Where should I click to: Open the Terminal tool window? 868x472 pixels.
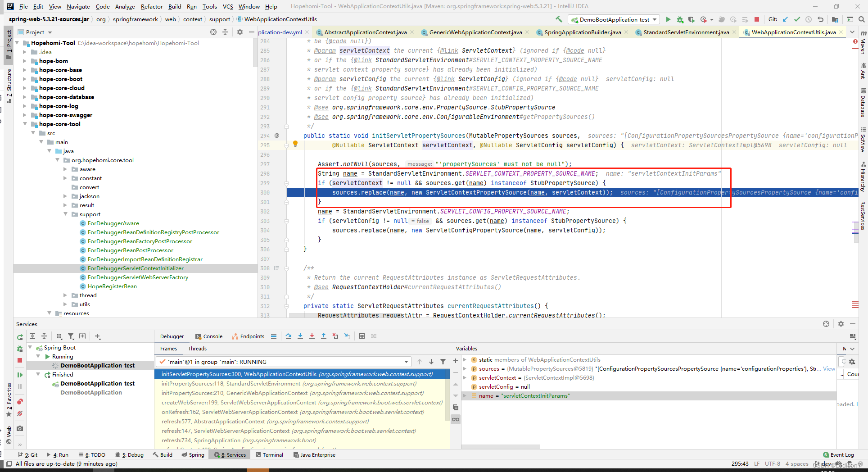(269, 455)
